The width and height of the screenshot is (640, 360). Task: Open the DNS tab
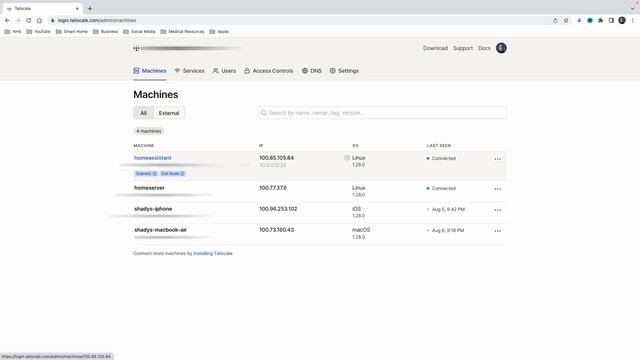[312, 71]
